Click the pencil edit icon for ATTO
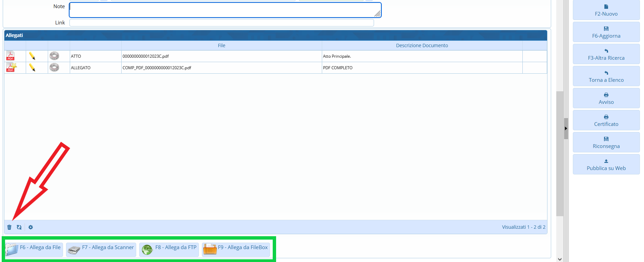644x262 pixels. [x=32, y=56]
